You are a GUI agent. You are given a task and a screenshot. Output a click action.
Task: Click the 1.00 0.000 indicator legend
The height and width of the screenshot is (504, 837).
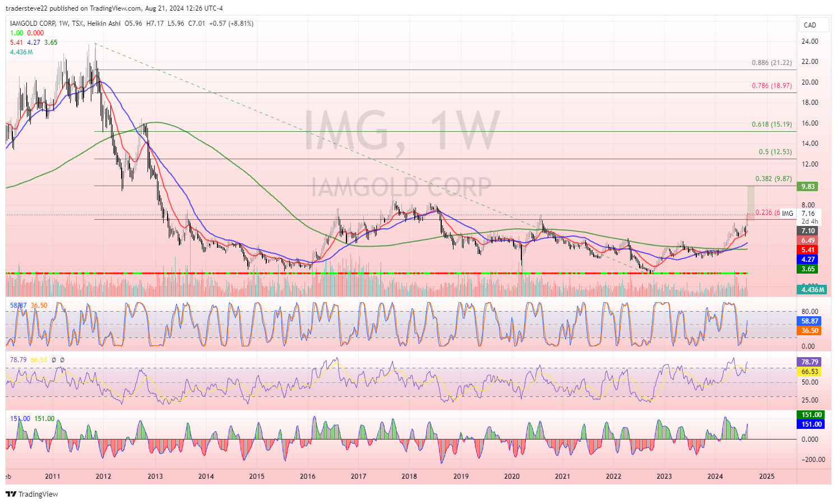point(27,33)
